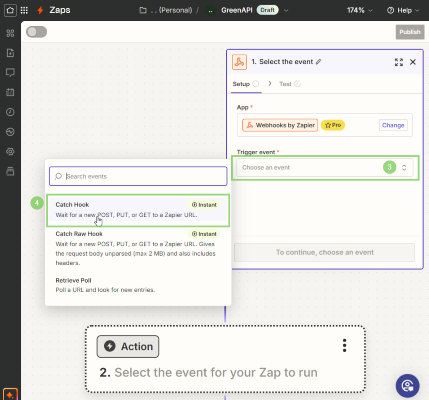Open the chat support bubble icon
Screen dimensions: 429x400
[407, 386]
